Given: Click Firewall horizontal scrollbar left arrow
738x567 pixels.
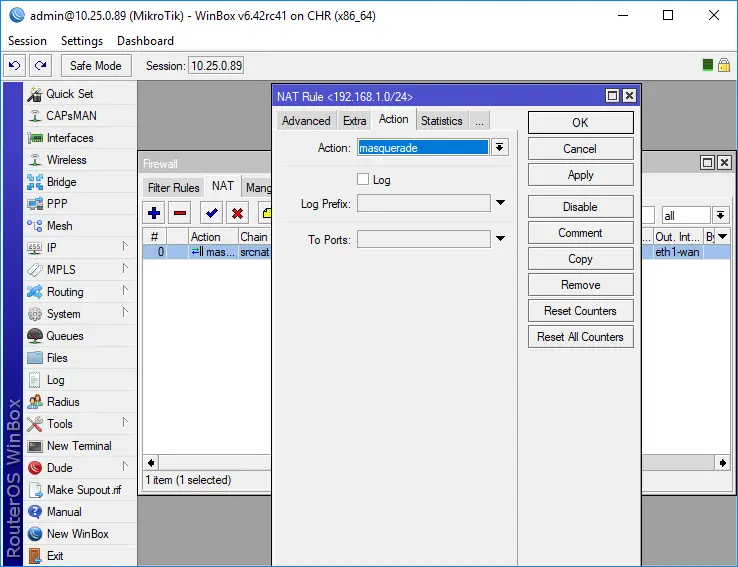Looking at the screenshot, I should (x=151, y=463).
